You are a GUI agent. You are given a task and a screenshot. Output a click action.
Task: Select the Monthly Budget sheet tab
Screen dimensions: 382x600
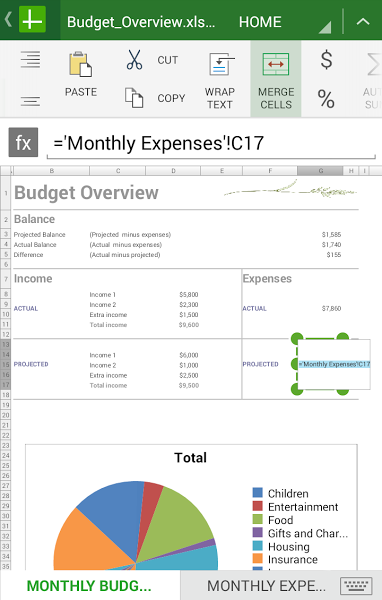click(x=89, y=585)
